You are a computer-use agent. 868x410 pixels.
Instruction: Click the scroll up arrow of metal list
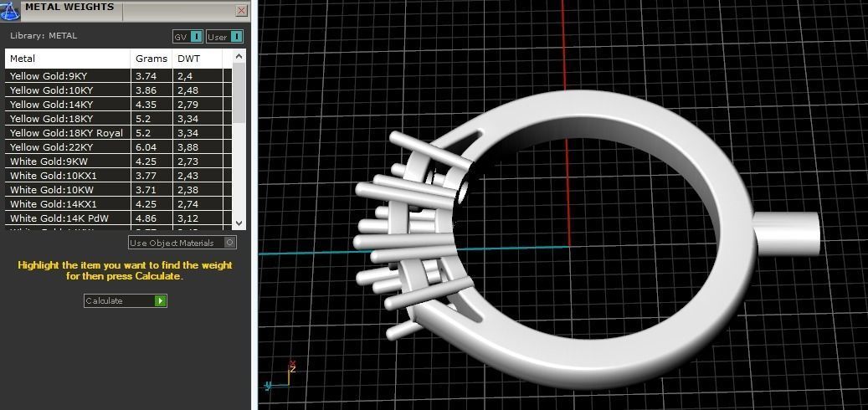pos(239,56)
